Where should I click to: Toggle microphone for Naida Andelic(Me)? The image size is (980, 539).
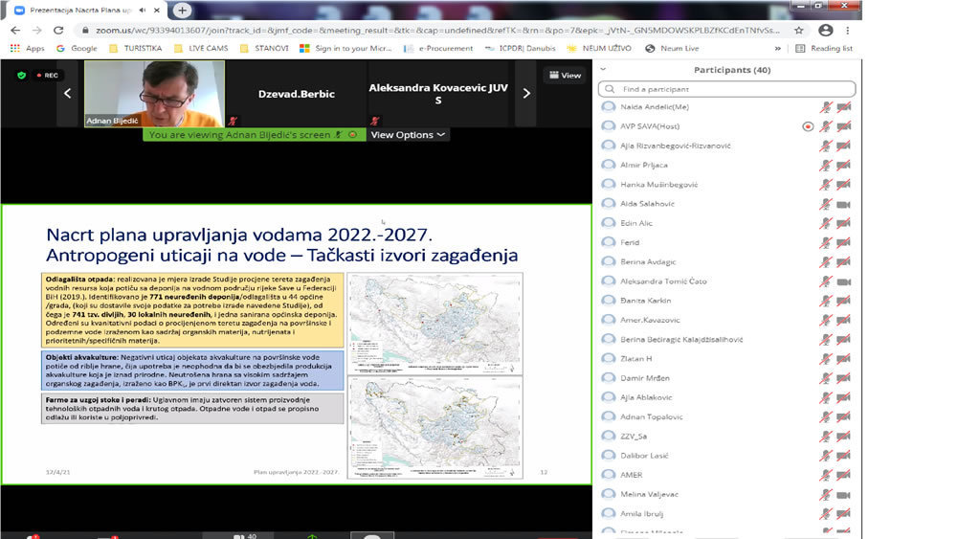point(824,107)
